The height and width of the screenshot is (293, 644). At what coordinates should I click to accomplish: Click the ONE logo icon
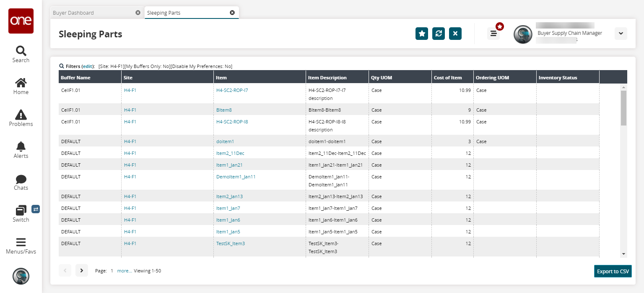(21, 21)
